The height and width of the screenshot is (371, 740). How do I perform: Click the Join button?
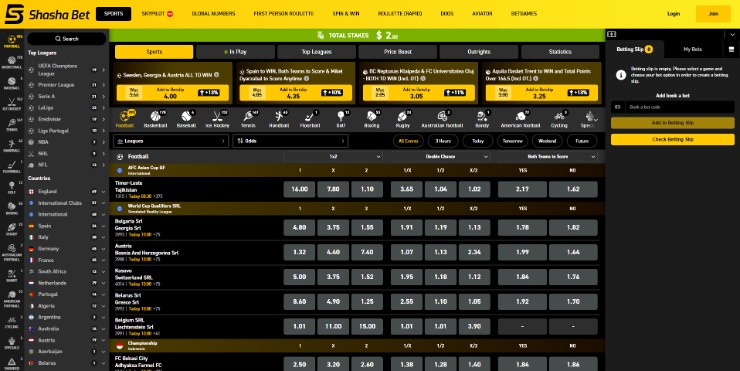tap(713, 14)
